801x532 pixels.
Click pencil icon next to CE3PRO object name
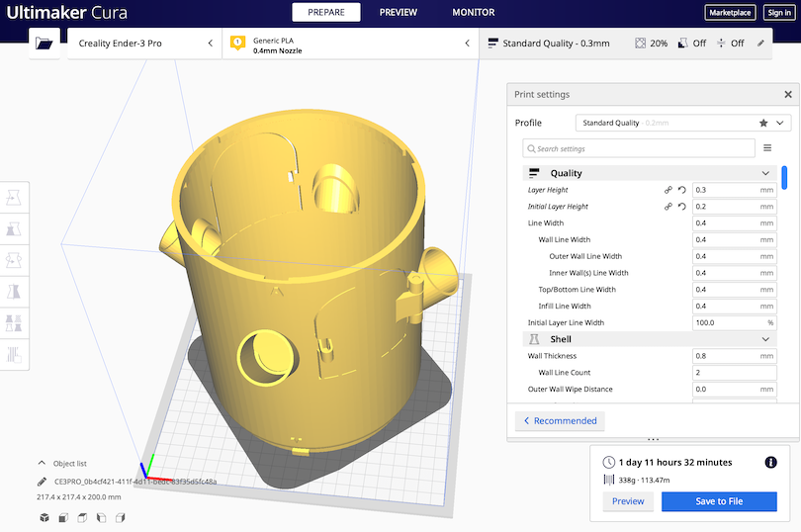pyautogui.click(x=42, y=482)
